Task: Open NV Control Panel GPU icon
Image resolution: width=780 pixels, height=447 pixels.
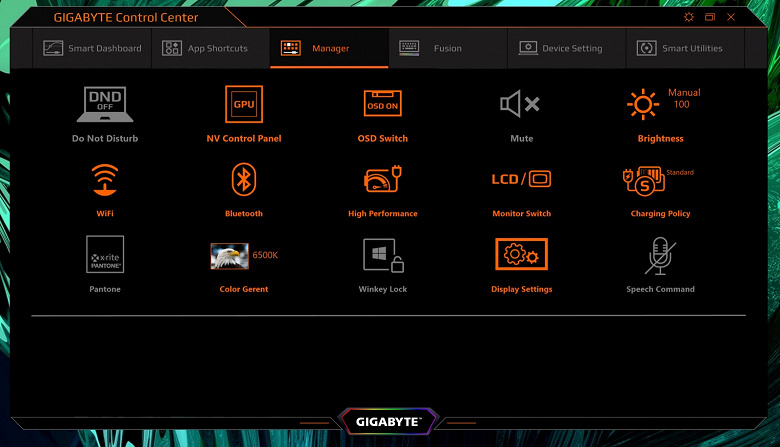Action: (244, 104)
